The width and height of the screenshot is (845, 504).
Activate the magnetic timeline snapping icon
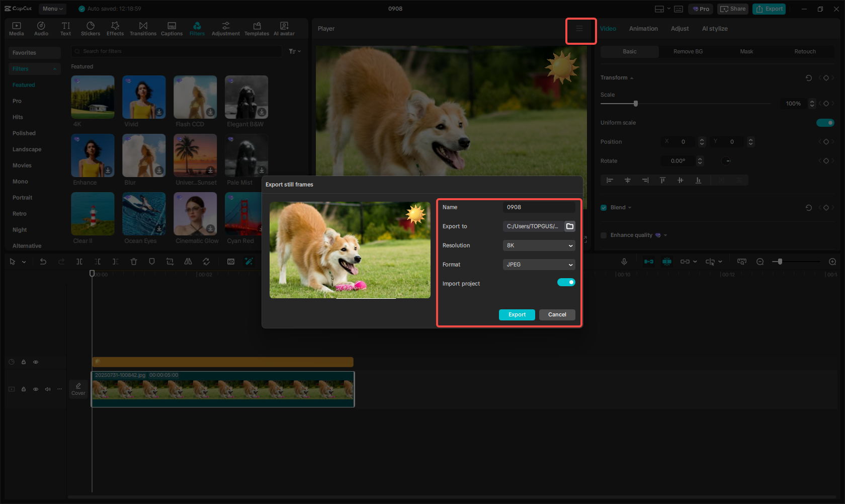(x=667, y=262)
